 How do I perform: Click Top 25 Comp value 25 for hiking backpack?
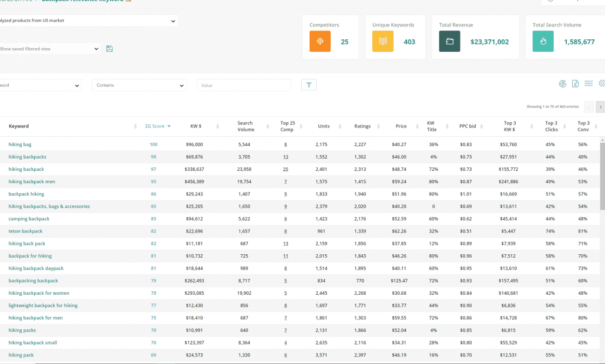pos(285,169)
